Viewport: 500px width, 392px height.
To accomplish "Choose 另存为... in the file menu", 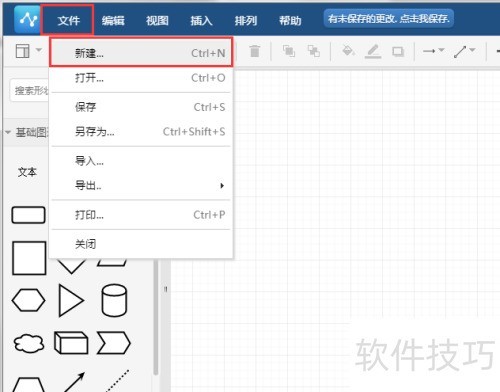I will [141, 132].
